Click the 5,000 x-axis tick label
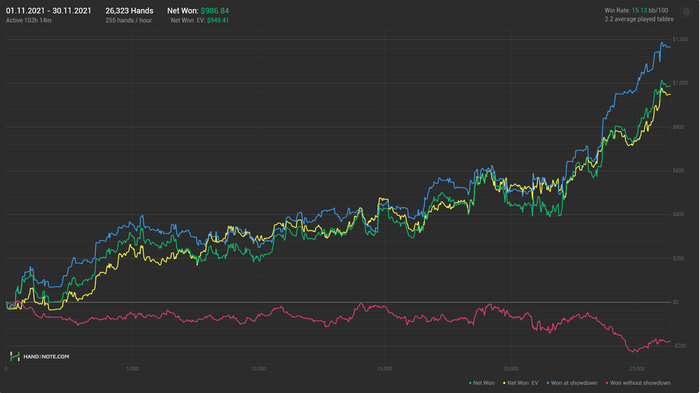This screenshot has width=700, height=393. 132,369
